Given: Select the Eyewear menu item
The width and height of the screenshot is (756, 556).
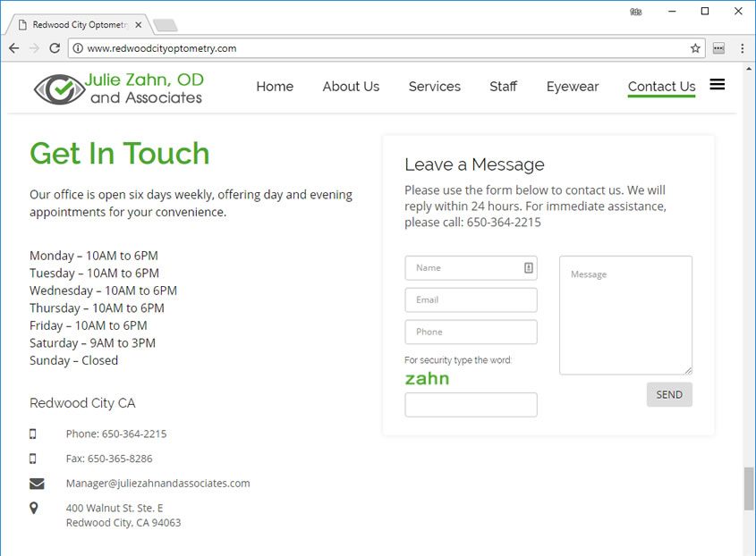Looking at the screenshot, I should click(573, 87).
